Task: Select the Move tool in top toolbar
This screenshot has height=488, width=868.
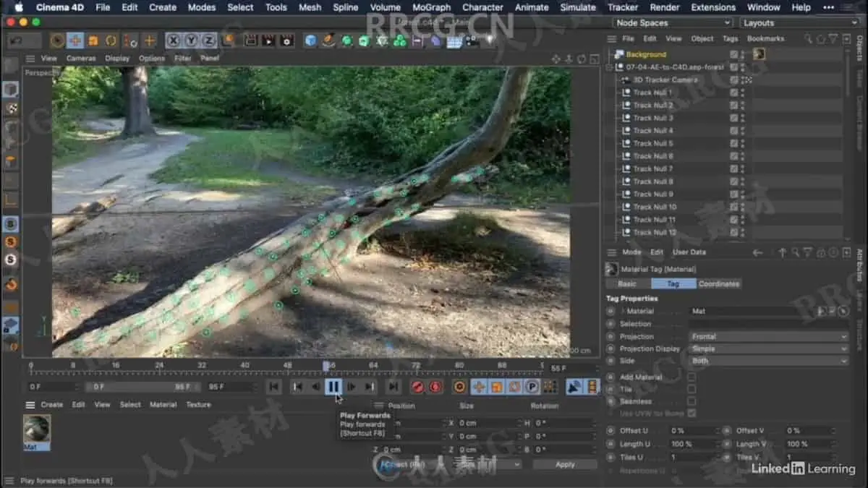Action: click(x=75, y=40)
